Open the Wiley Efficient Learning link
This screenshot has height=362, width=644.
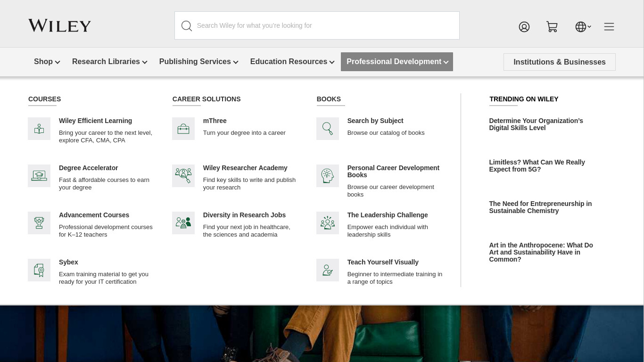(x=95, y=121)
